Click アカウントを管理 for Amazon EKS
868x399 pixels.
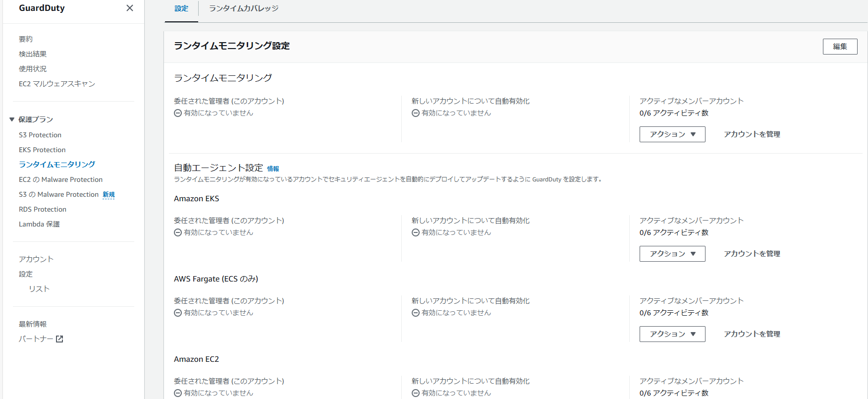coord(752,254)
